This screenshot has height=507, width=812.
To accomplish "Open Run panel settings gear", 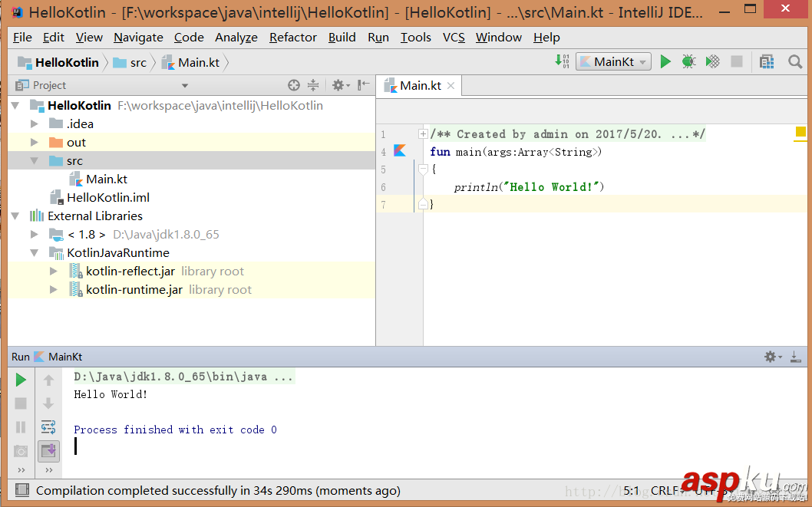I will (773, 357).
